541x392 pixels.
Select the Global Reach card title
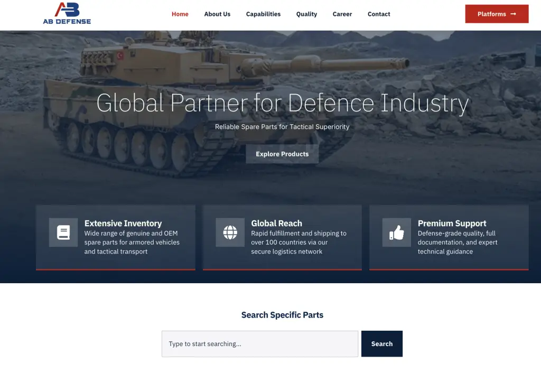point(277,223)
